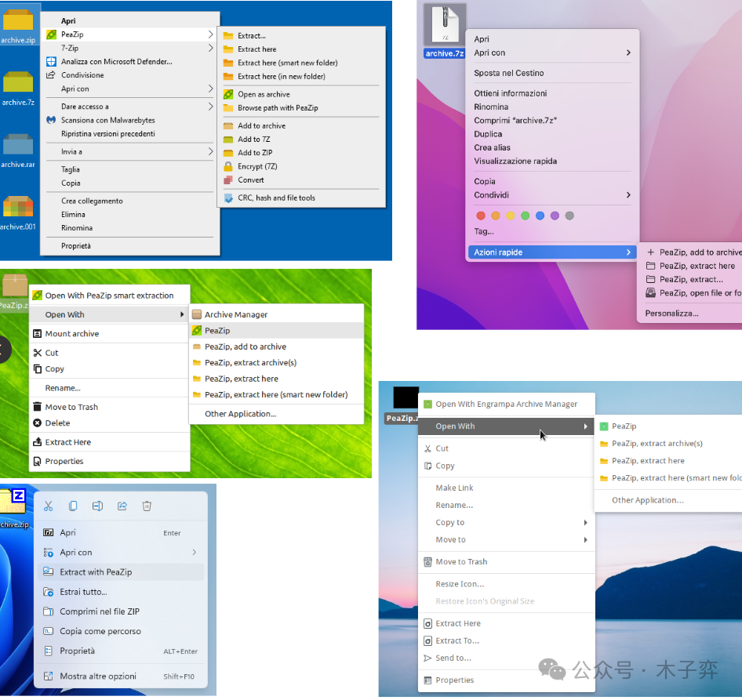Select Extract with PeaZip entry
742x700 pixels.
coord(96,572)
